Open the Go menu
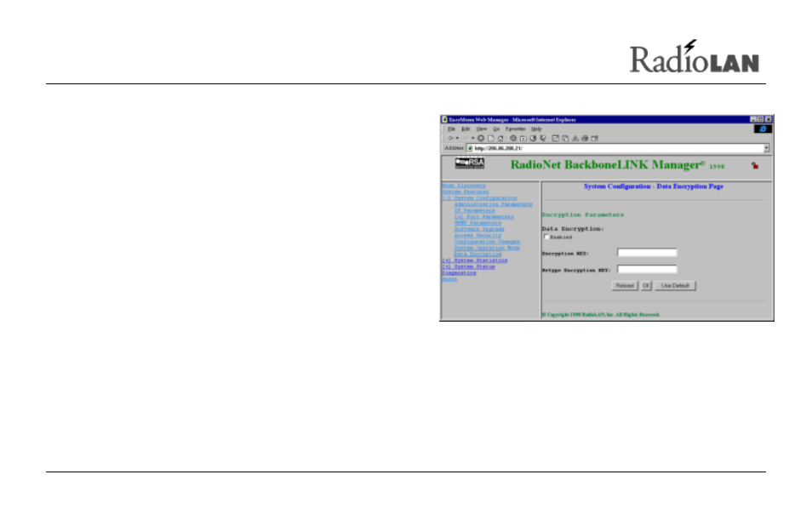The width and height of the screenshot is (812, 526). (496, 129)
